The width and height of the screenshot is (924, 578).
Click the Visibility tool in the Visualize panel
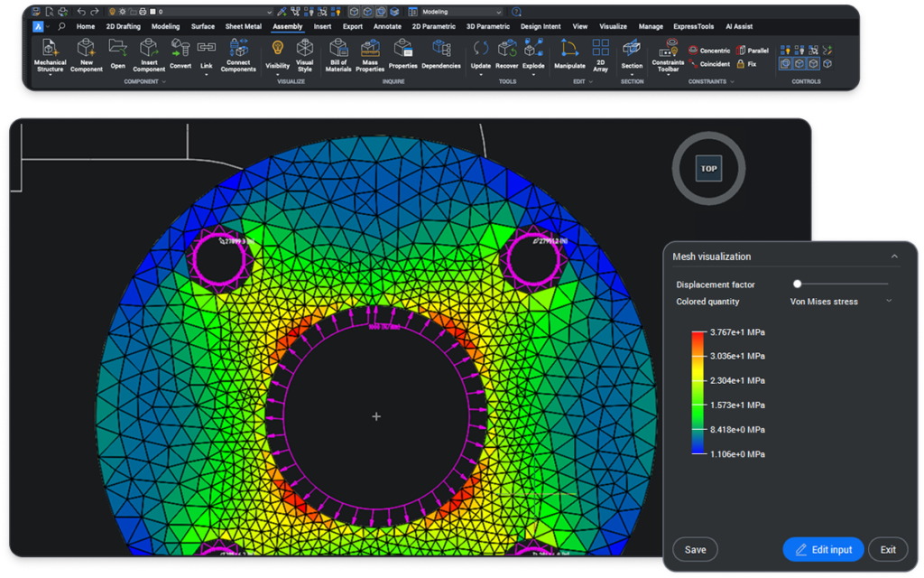click(x=277, y=56)
